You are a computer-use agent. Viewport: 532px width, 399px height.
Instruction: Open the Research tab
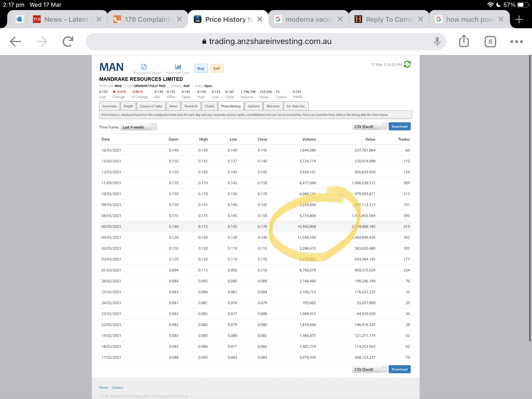(x=191, y=106)
